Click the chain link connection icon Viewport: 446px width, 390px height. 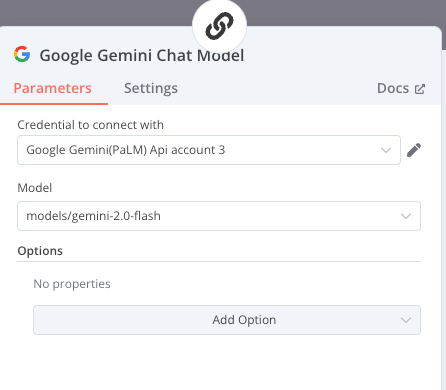219,26
